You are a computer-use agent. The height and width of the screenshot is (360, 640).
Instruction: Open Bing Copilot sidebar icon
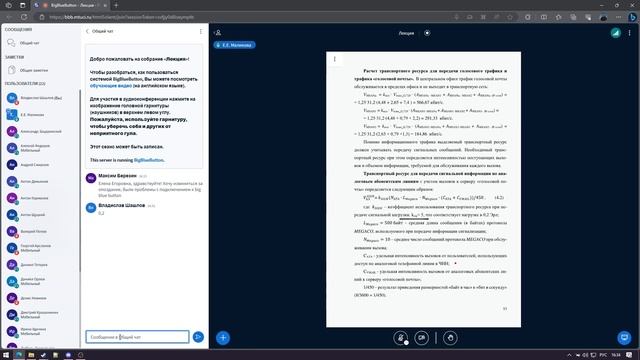632,17
